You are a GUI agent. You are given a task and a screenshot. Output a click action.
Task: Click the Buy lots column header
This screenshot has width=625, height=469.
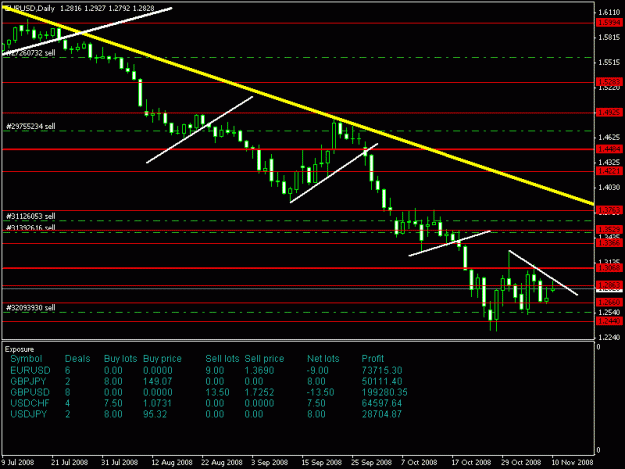(x=120, y=359)
